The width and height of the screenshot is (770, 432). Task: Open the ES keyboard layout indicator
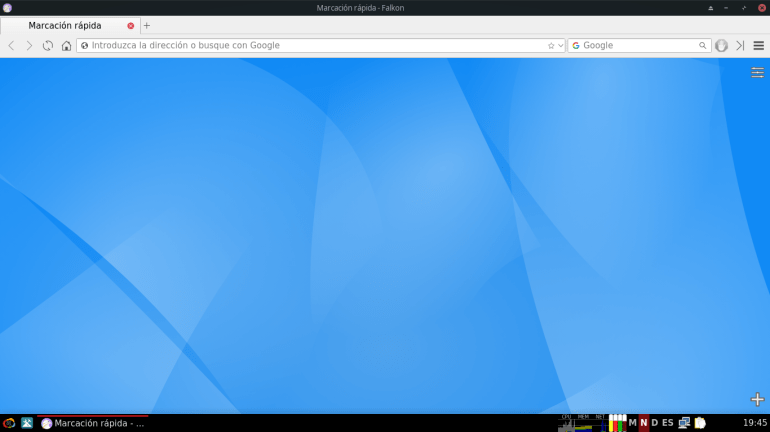tap(667, 423)
